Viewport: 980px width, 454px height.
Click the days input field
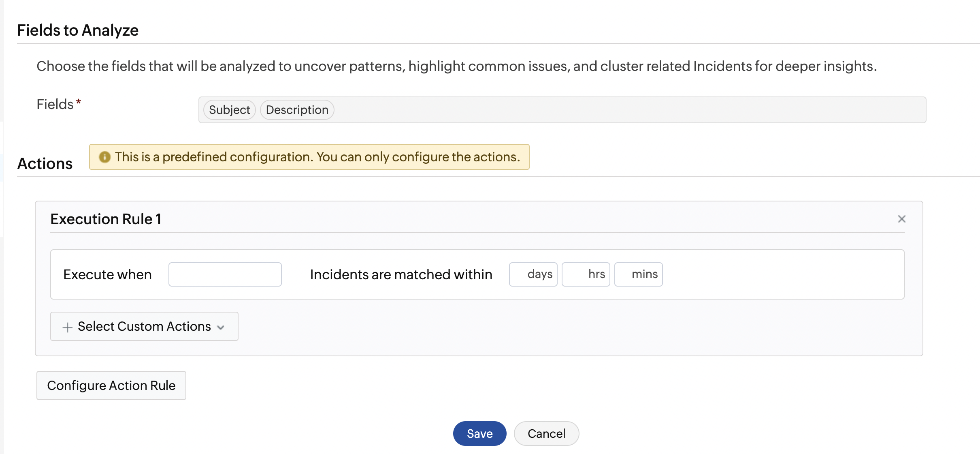tap(533, 274)
